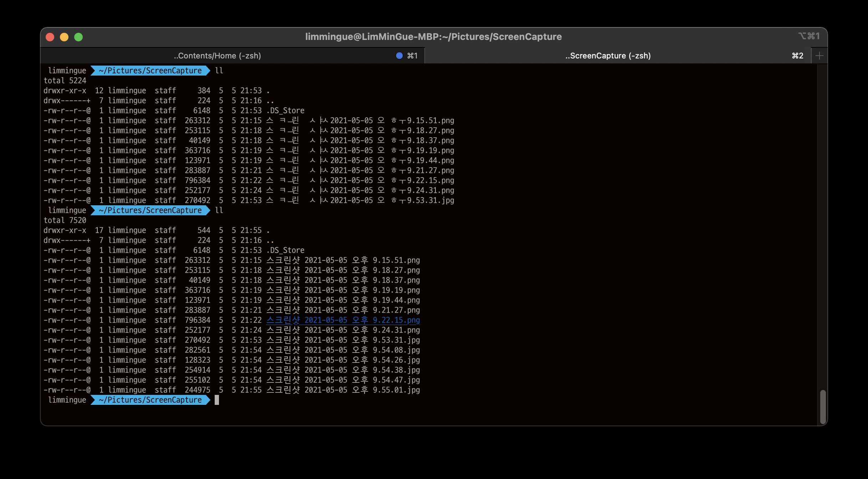Screen dimensions: 868x479
Task: Click the ⌥⌘1 window shortcut indicator
Action: [809, 36]
